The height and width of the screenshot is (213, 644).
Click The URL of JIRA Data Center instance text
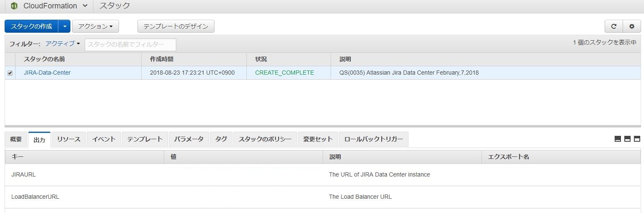coord(380,174)
